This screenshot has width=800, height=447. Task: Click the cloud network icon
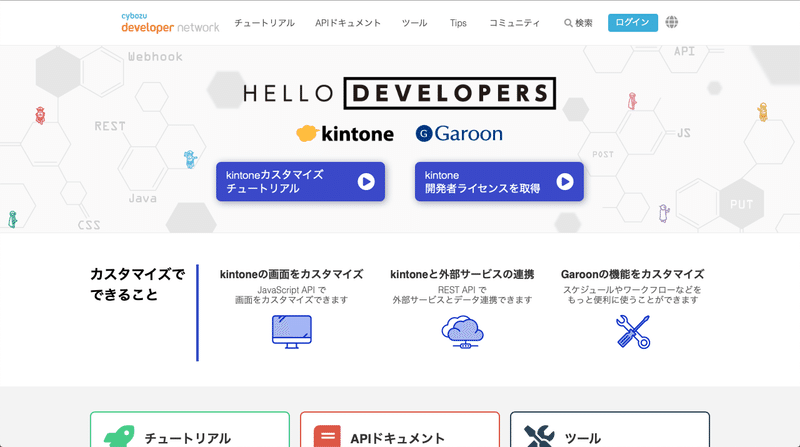point(462,332)
